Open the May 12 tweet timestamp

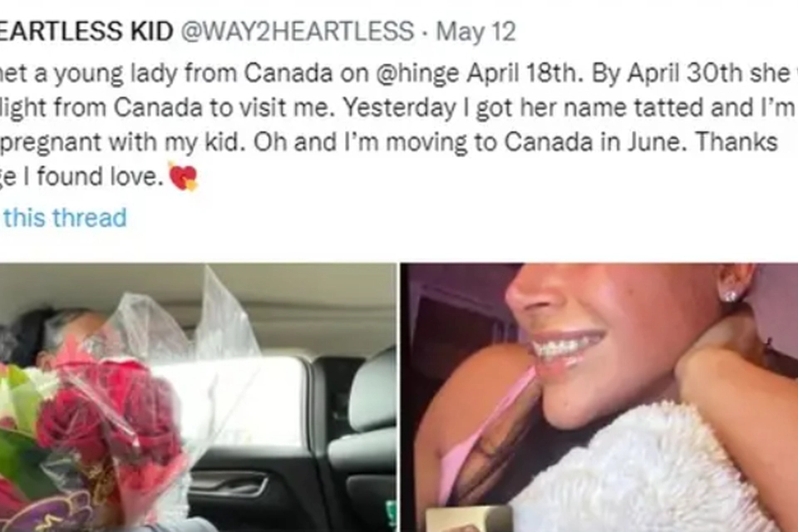475,32
